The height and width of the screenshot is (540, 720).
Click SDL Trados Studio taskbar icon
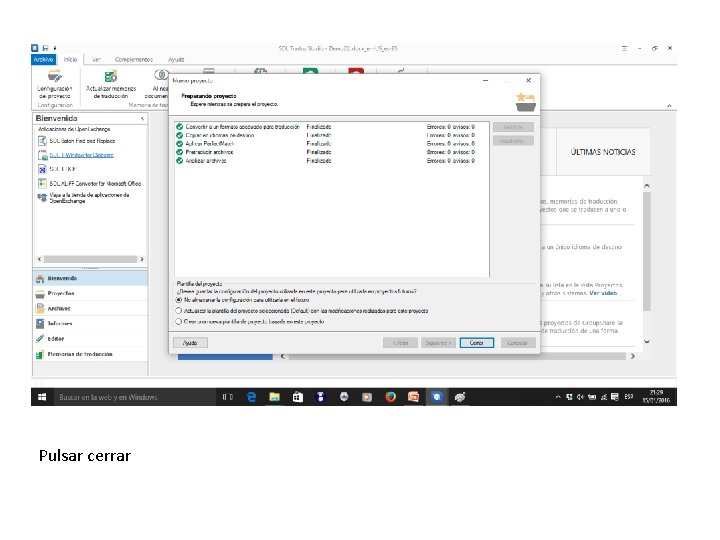437,397
